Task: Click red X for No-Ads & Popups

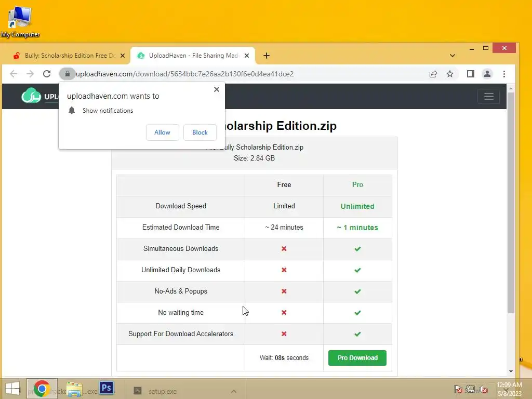Action: coord(284,291)
